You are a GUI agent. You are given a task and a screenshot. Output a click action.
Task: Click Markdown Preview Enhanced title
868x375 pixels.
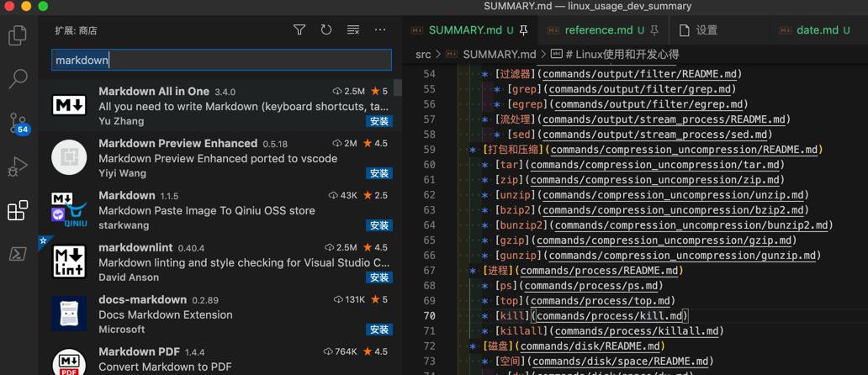pyautogui.click(x=177, y=143)
